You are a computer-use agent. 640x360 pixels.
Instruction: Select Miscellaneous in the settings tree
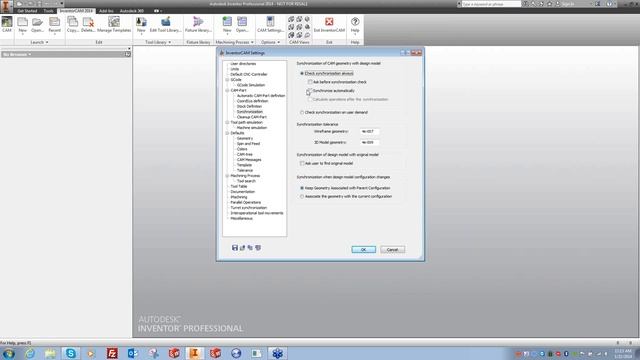pyautogui.click(x=242, y=218)
